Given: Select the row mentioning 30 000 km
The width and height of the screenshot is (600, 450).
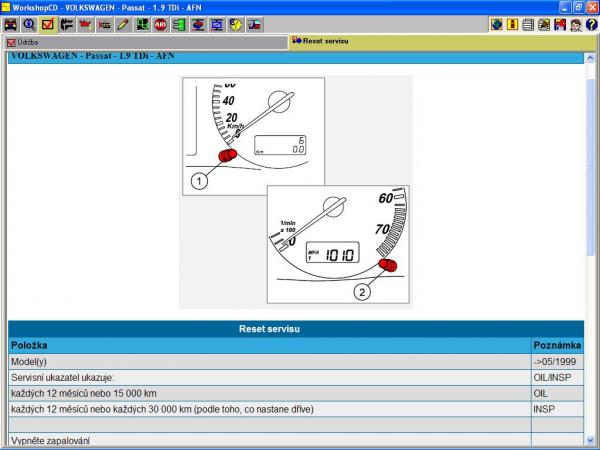Looking at the screenshot, I should click(x=296, y=409).
